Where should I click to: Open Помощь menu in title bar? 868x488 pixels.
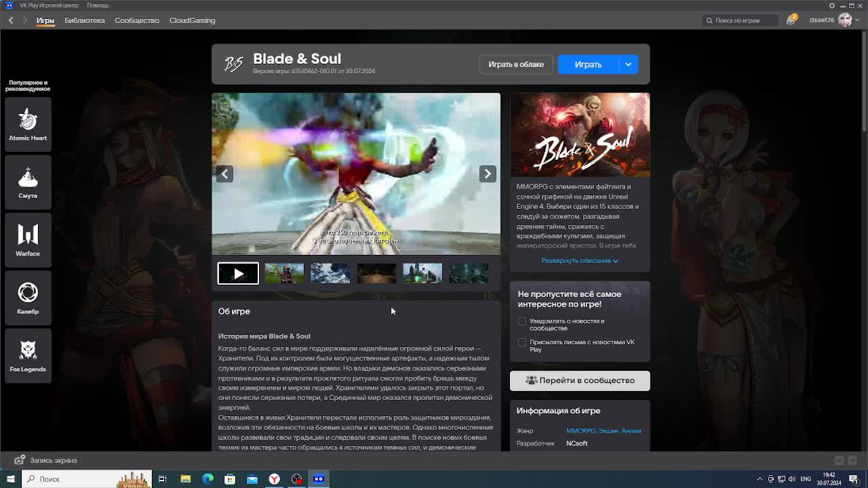click(x=98, y=5)
